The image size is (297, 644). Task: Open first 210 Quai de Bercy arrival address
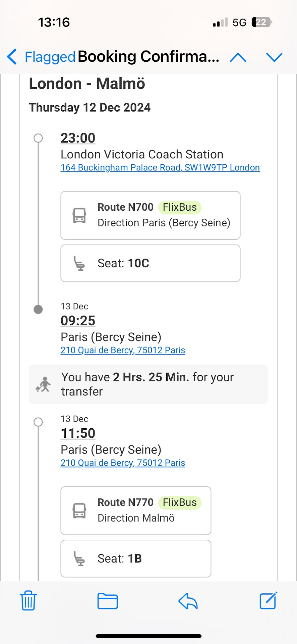123,350
